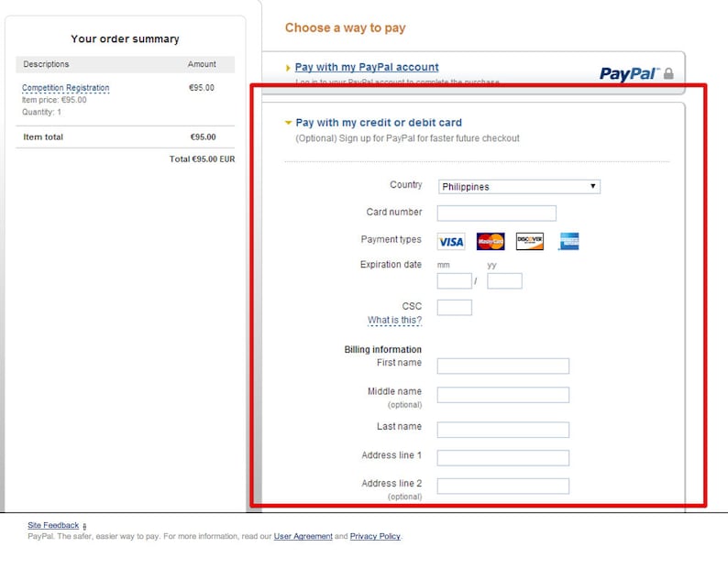
Task: Click the expiration month mm field
Action: [x=455, y=280]
